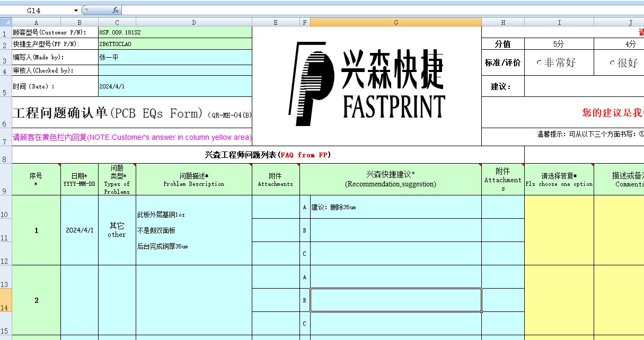Click FP P/N cell 2B6TT0CLA0
Viewport: 644px width, 340px height.
coord(175,44)
